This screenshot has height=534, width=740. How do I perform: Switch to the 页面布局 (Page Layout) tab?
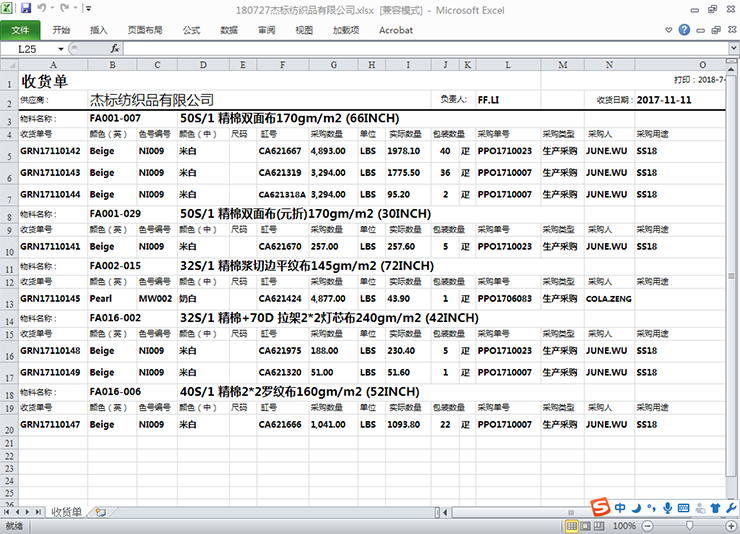pos(145,30)
